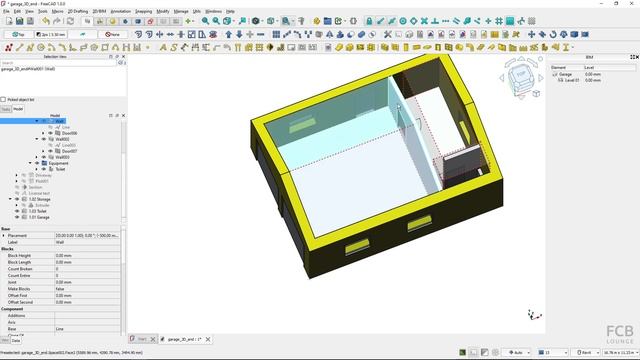Switch to the Tasks tab
The image size is (640, 360).
[x=6, y=109]
